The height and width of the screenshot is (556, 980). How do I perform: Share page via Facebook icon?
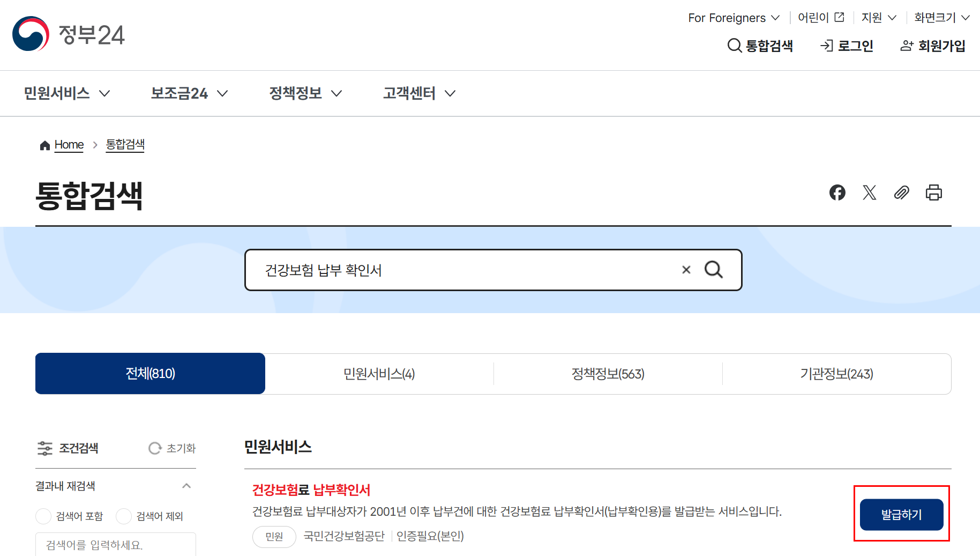pos(837,192)
